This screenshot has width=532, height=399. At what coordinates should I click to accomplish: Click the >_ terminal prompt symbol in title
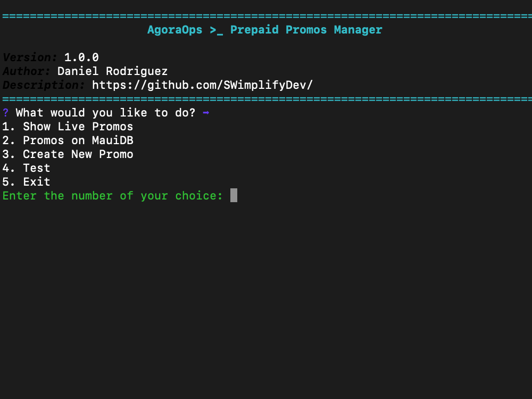(x=216, y=30)
